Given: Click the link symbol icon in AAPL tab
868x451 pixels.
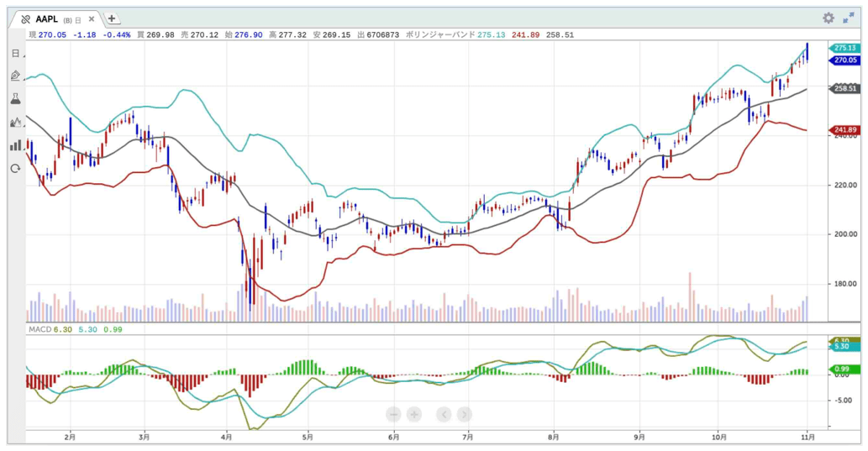Looking at the screenshot, I should click(25, 18).
